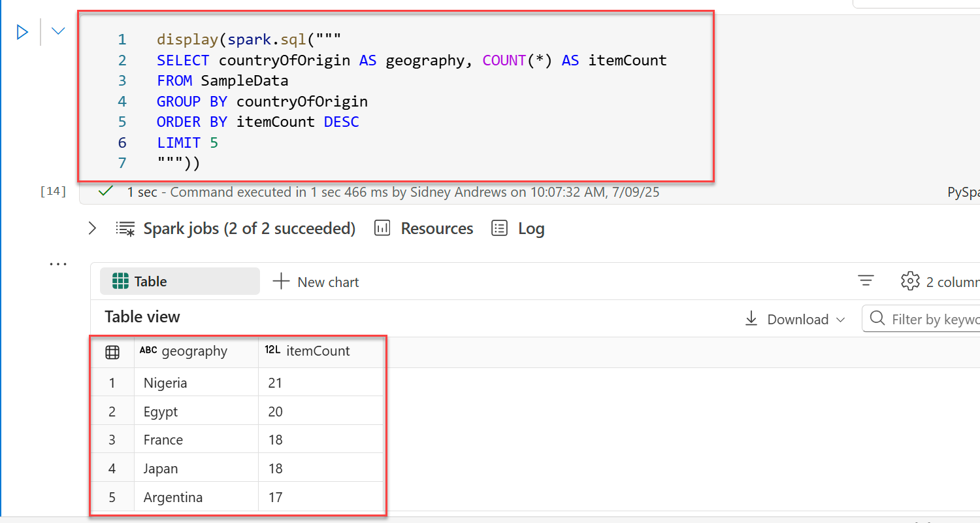Open the Log view
The width and height of the screenshot is (980, 523).
pyautogui.click(x=531, y=228)
